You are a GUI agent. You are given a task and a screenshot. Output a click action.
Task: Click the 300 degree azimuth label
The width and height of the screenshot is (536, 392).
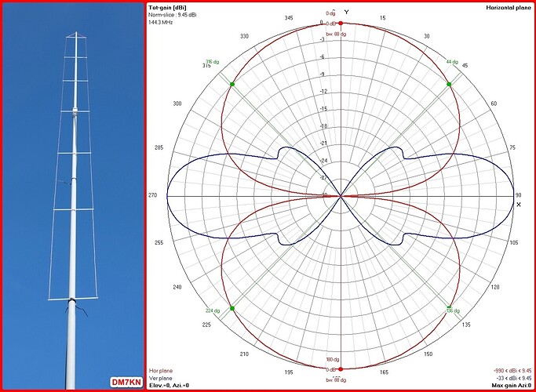click(x=177, y=103)
